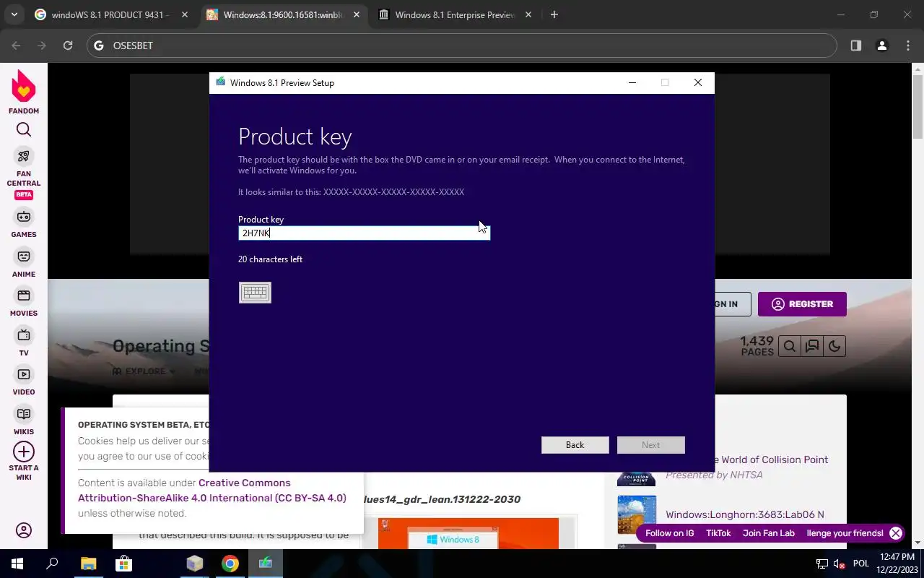Click Windows:Longhorn article thumbnail
The image size is (924, 578).
(x=637, y=514)
